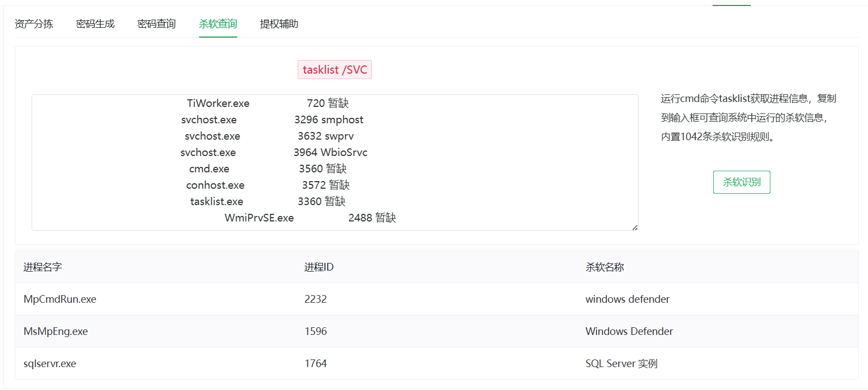This screenshot has height=390, width=868.
Task: Click process ID 2232 in table
Action: [316, 299]
